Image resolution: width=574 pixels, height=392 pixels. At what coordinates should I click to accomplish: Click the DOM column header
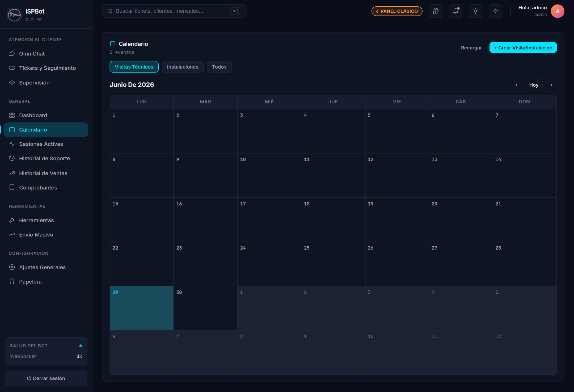[x=525, y=102]
